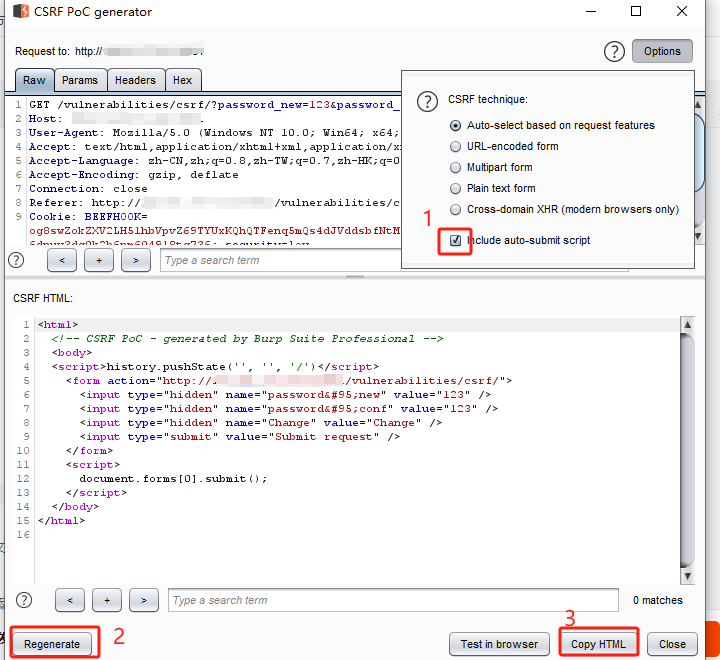
Task: Click Test in browser button
Action: pyautogui.click(x=499, y=644)
